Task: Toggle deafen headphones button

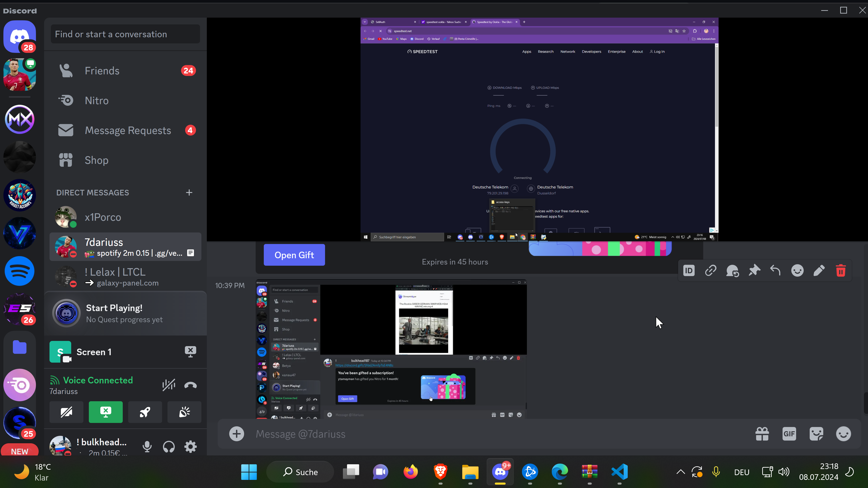Action: pos(169,447)
